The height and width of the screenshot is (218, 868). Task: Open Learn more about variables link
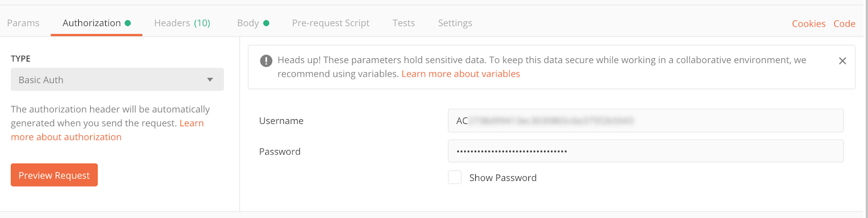pyautogui.click(x=461, y=74)
